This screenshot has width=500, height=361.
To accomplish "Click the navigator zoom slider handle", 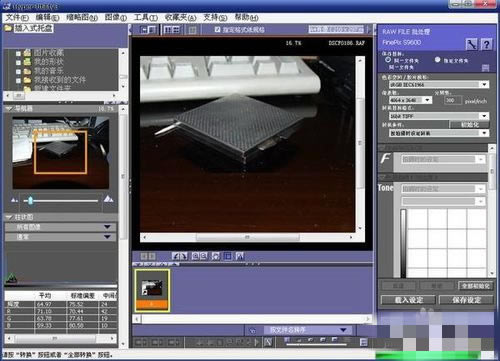I will pos(31,200).
